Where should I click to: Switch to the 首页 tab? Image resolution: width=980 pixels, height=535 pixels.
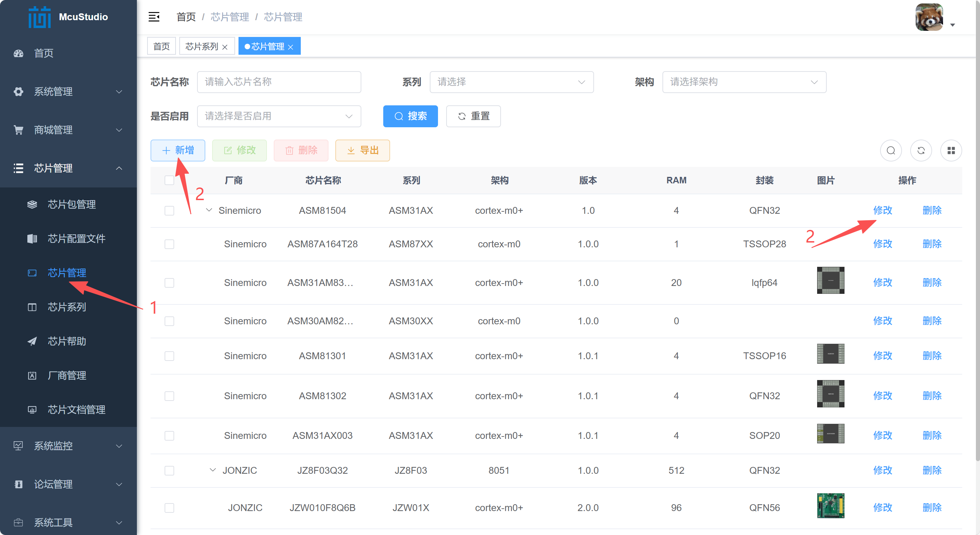pos(161,47)
